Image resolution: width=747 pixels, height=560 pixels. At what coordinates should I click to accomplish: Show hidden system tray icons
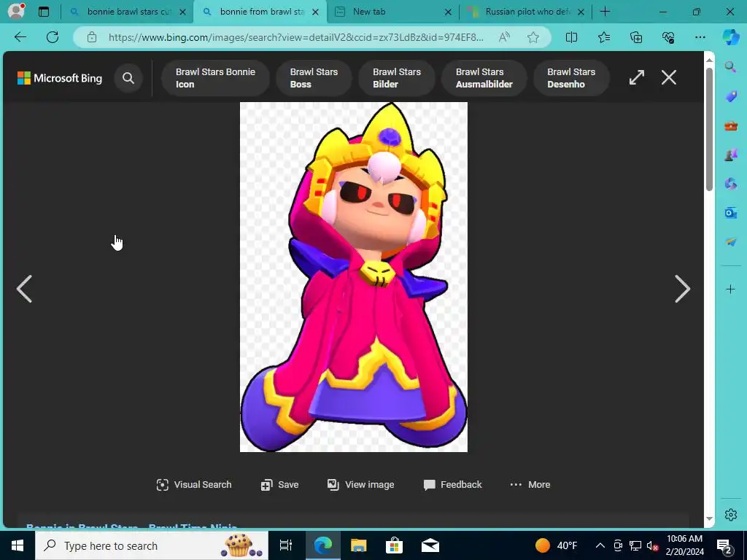click(x=600, y=545)
